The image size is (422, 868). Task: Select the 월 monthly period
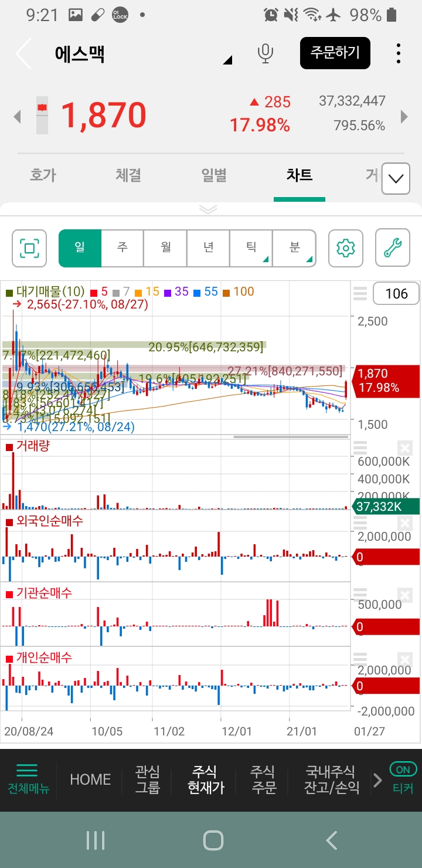(166, 248)
